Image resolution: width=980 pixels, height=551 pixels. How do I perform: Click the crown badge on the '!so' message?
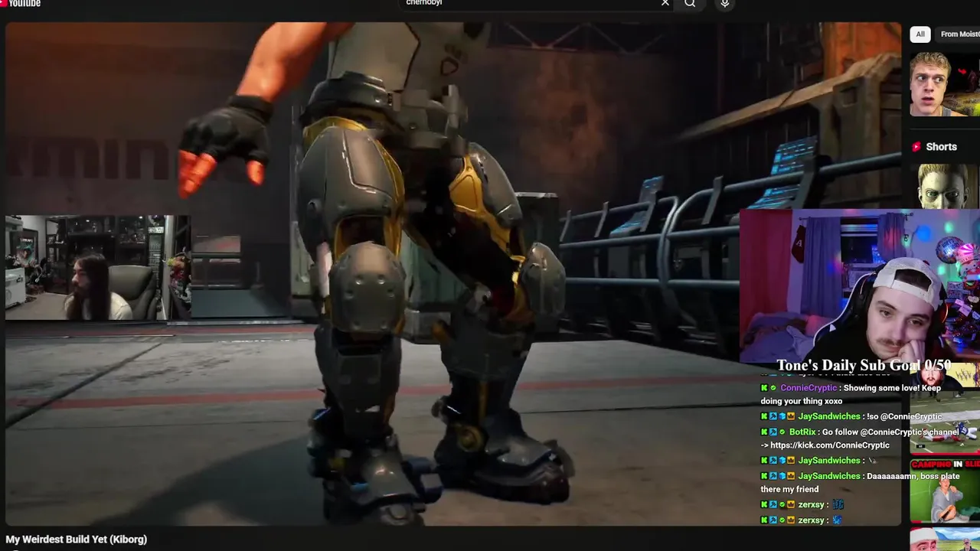click(791, 417)
